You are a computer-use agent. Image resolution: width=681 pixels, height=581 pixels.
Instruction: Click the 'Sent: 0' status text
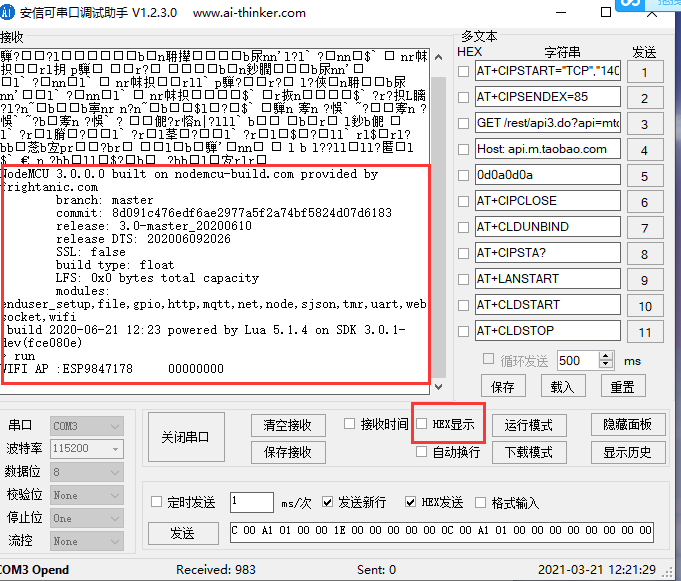(376, 570)
